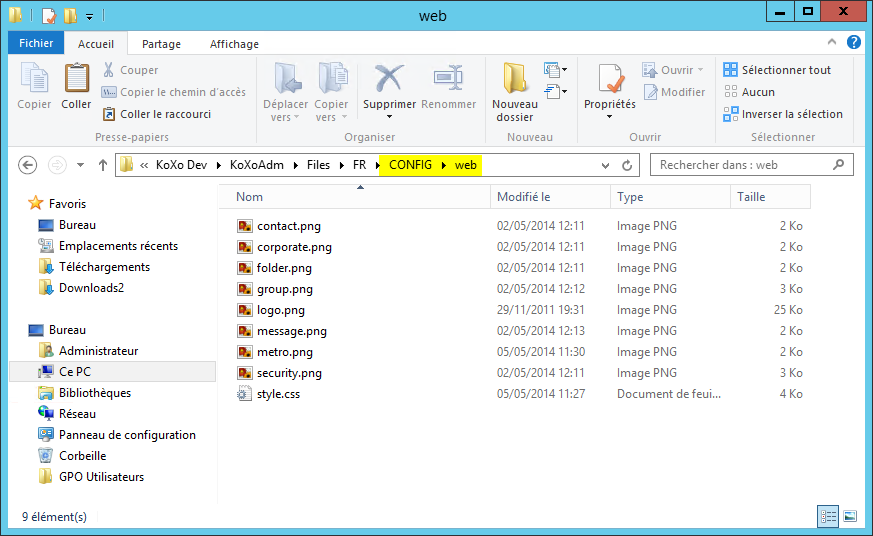Switch to the Affichage tab
Screen dimensions: 873x536
click(x=234, y=43)
